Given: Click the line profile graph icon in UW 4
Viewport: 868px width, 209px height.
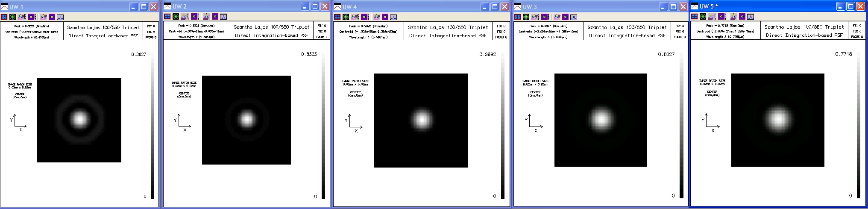Looking at the screenshot, I should (x=393, y=17).
